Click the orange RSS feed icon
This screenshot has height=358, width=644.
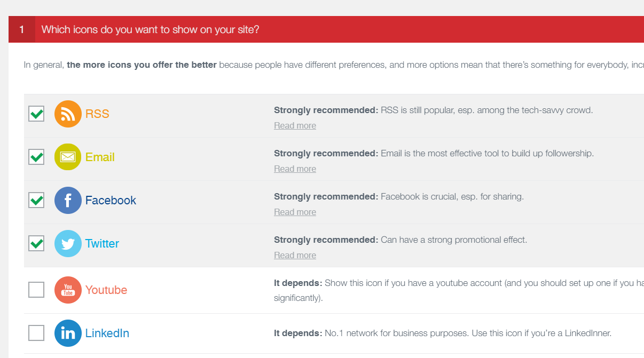point(68,114)
